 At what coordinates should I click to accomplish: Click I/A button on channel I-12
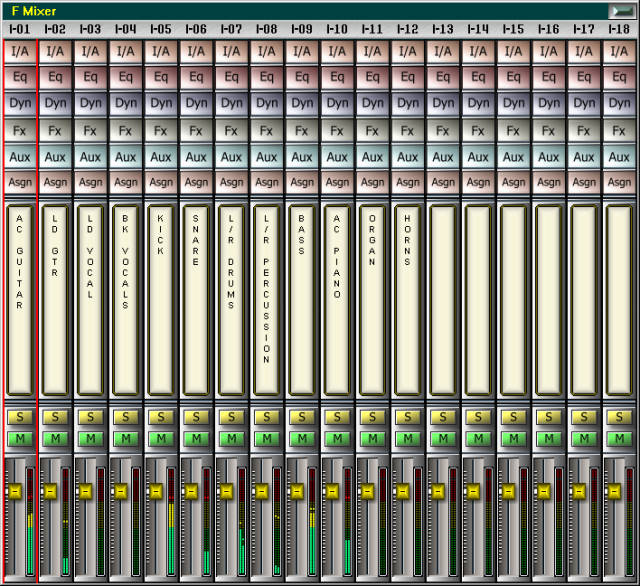pos(407,50)
